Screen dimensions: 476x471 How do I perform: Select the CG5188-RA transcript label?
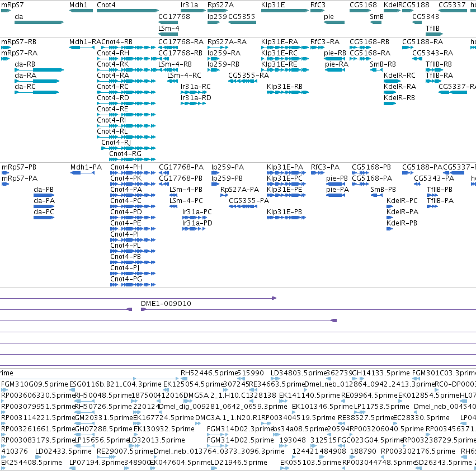422,41
